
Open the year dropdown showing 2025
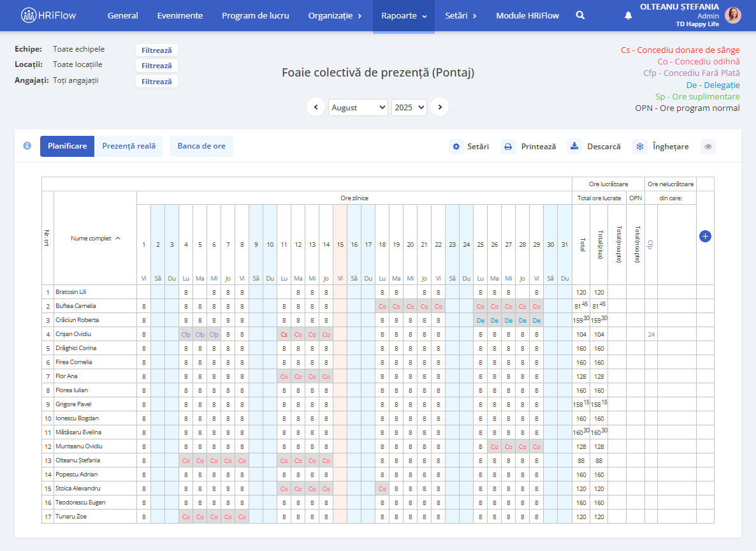pos(409,108)
